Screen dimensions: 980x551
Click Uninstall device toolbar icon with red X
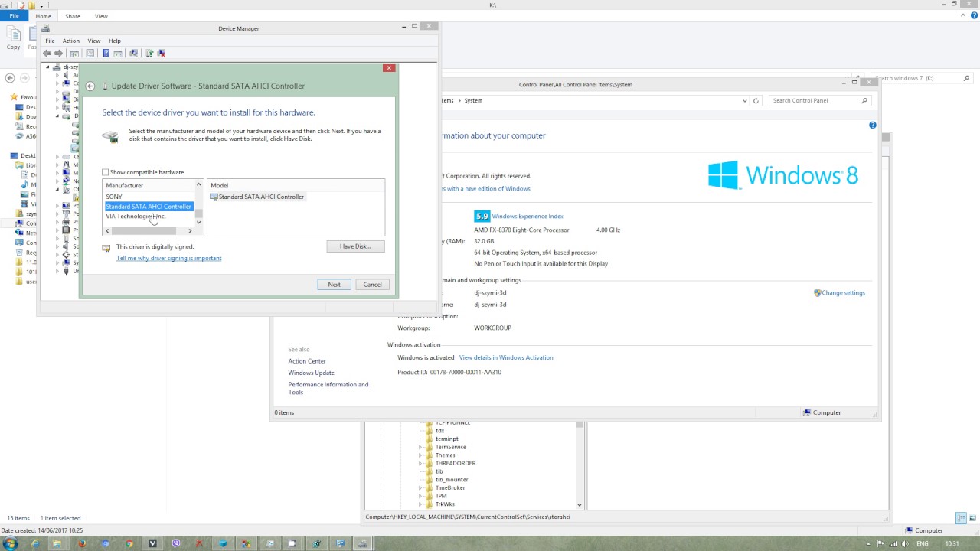[x=161, y=54]
